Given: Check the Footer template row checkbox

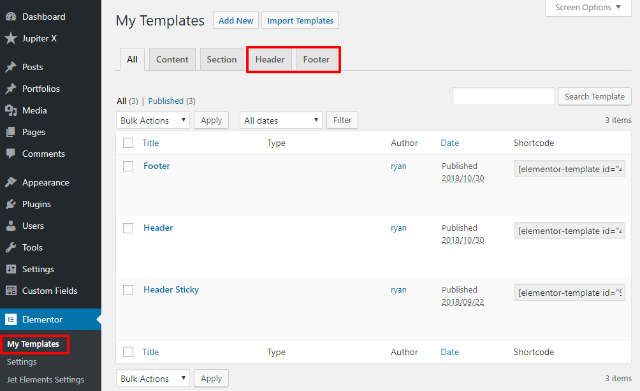Looking at the screenshot, I should [128, 166].
